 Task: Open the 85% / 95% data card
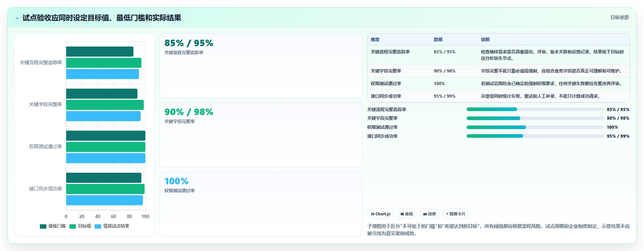click(x=261, y=66)
